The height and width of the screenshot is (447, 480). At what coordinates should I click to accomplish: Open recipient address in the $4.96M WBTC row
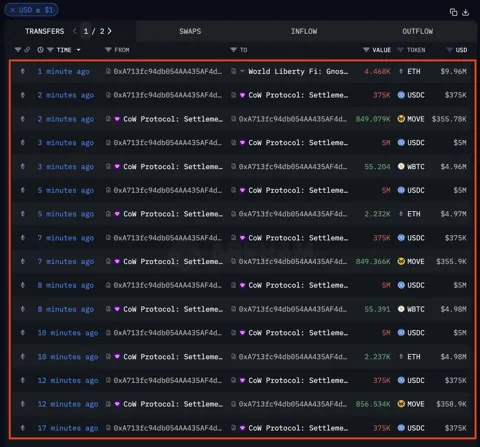293,167
